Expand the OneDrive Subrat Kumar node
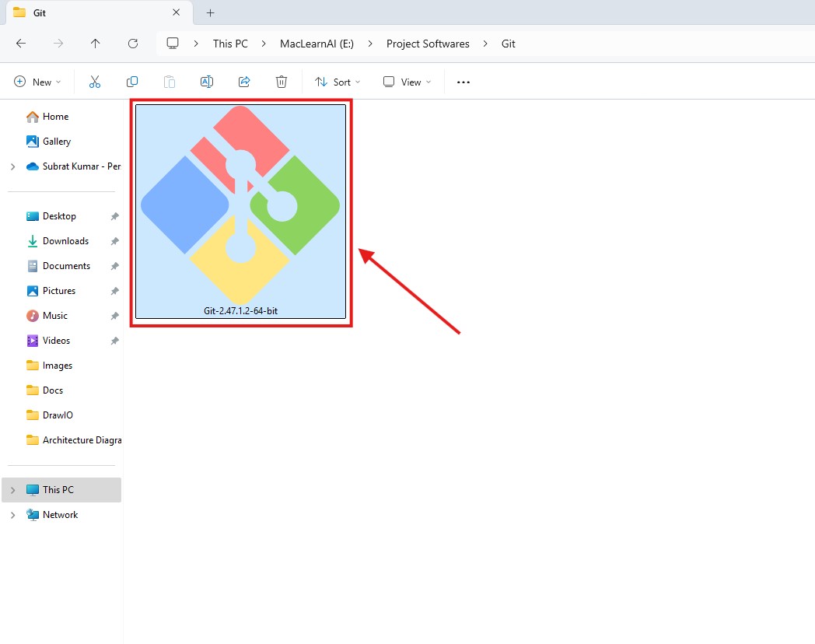 (x=12, y=166)
